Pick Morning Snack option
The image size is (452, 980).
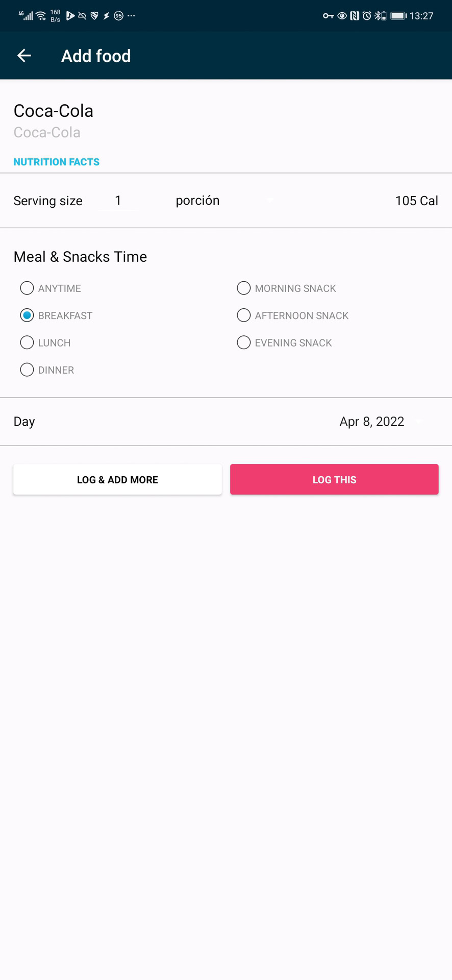click(x=244, y=288)
